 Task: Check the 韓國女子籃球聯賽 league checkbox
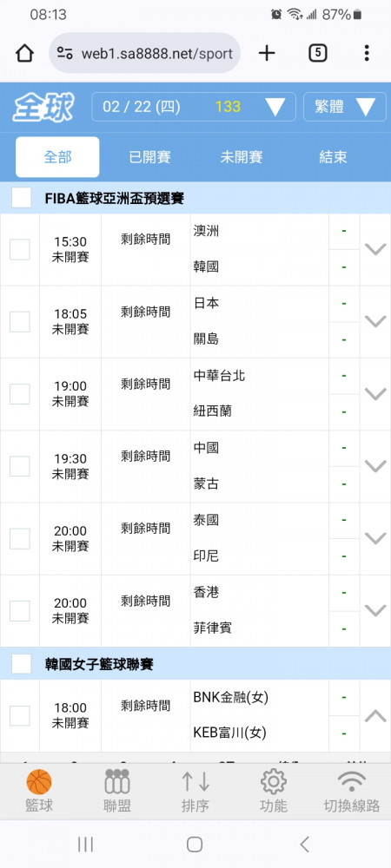[x=21, y=664]
